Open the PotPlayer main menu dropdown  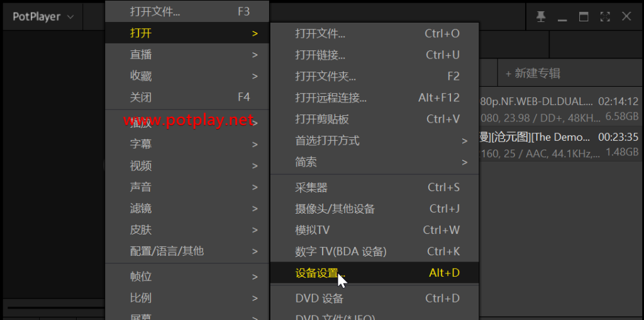tap(43, 17)
